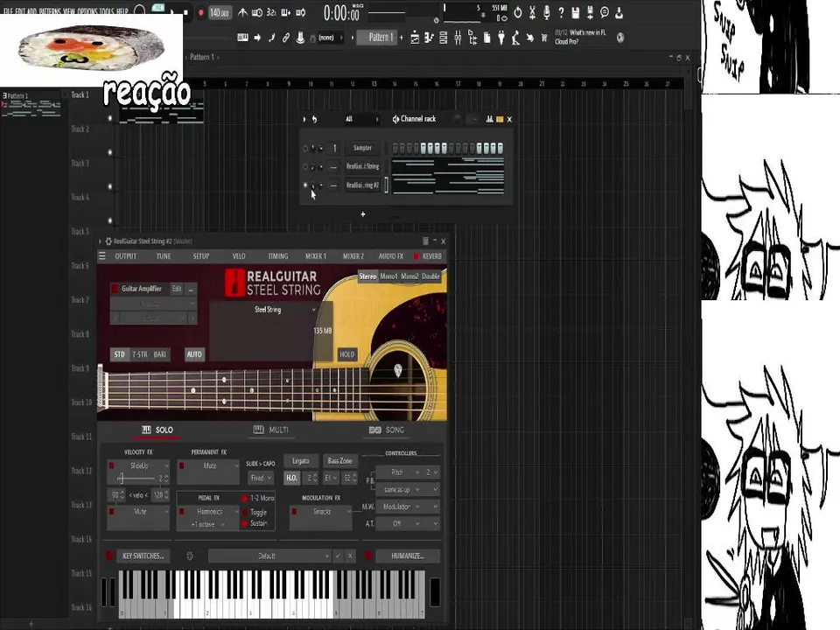
Task: Add a new channel with the plus button
Action: coord(362,214)
